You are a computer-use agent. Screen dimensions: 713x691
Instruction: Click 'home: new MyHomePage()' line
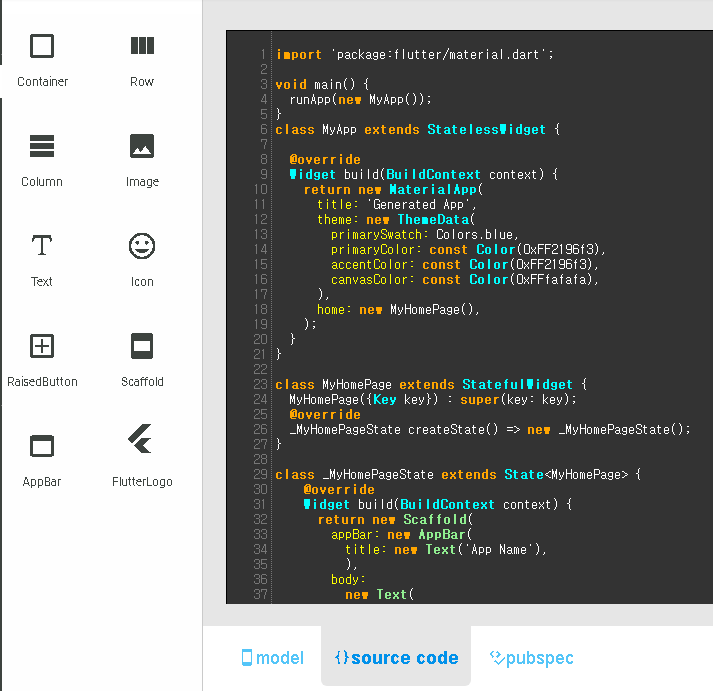[x=398, y=310]
